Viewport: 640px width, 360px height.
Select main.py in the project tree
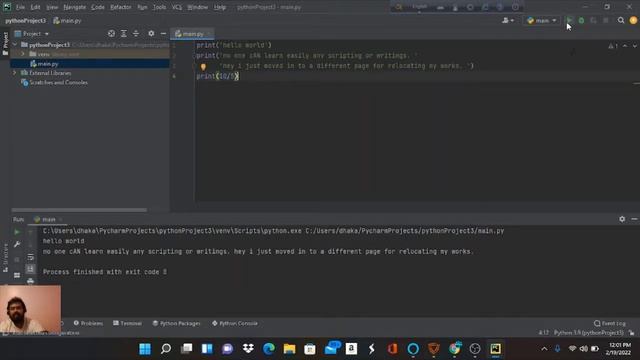click(x=48, y=64)
